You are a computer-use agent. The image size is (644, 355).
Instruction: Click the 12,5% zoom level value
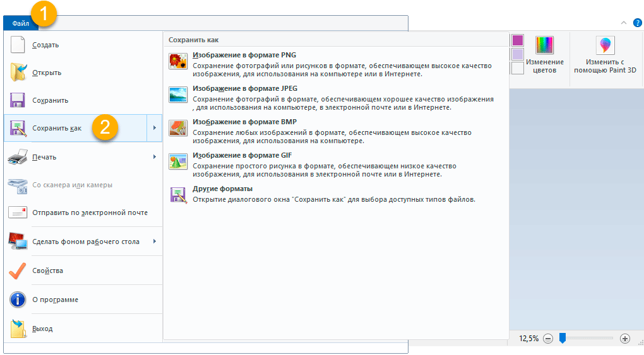528,339
